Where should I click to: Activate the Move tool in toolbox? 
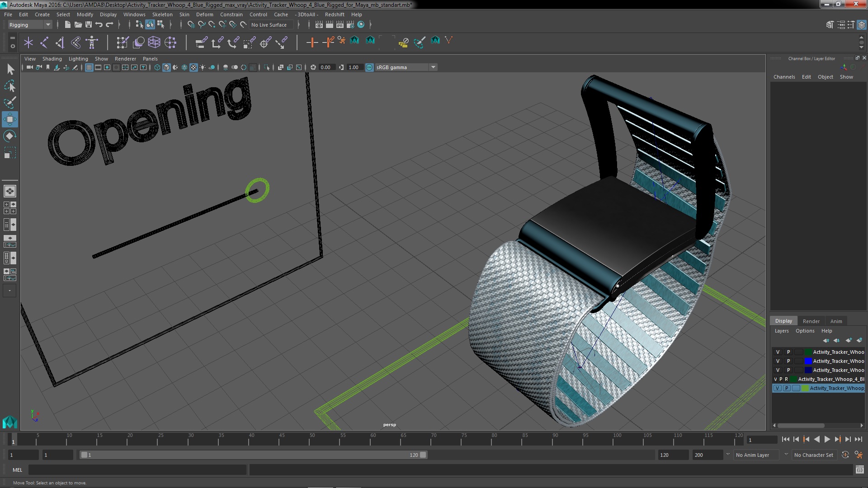pos(10,119)
